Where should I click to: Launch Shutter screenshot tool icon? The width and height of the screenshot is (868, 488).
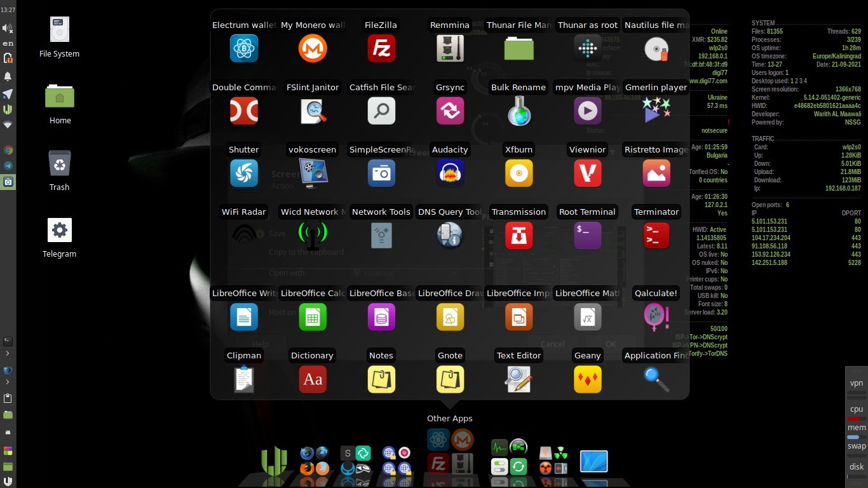pyautogui.click(x=244, y=173)
